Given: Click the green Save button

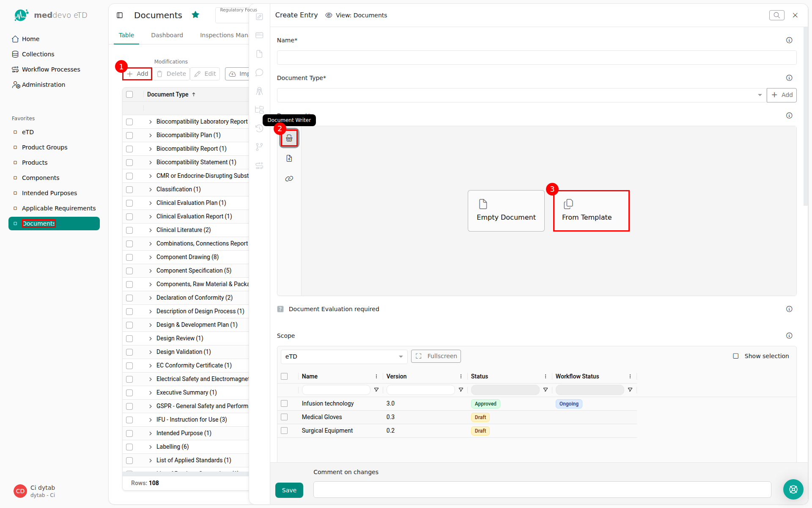Looking at the screenshot, I should coord(289,490).
